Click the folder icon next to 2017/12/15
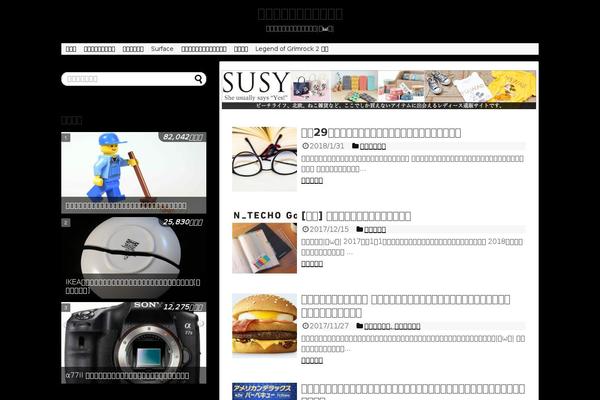The width and height of the screenshot is (600, 400). pos(359,229)
